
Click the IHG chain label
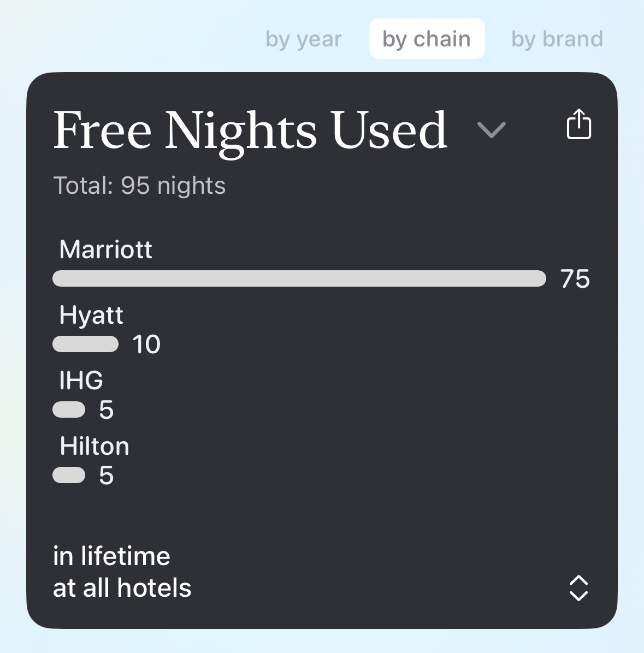click(x=81, y=380)
